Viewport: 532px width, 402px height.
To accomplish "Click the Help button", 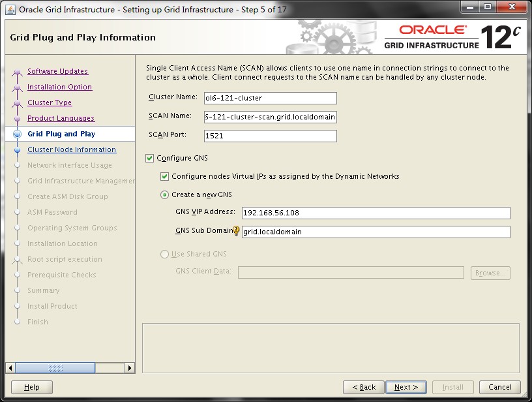I will (x=32, y=387).
